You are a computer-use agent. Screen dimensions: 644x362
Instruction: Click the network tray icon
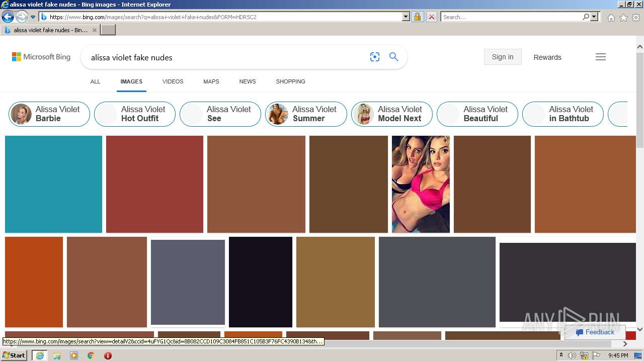coord(584,355)
